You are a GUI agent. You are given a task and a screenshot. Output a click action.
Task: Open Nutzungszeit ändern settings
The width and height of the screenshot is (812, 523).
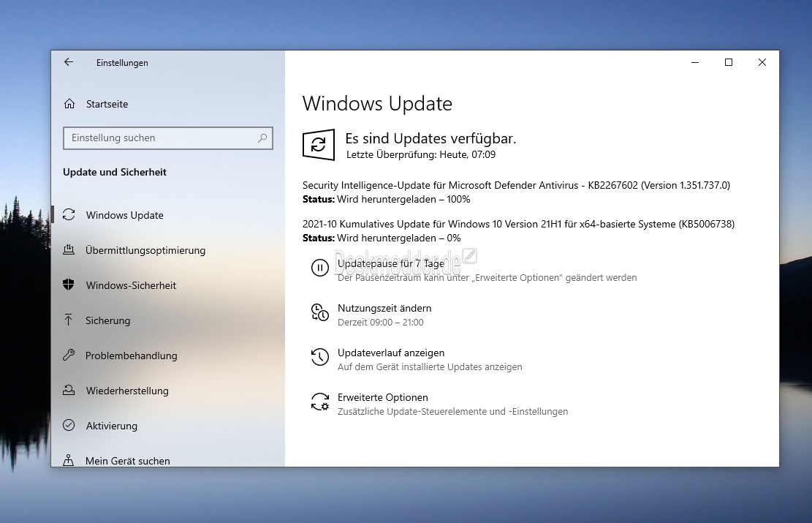pos(384,308)
